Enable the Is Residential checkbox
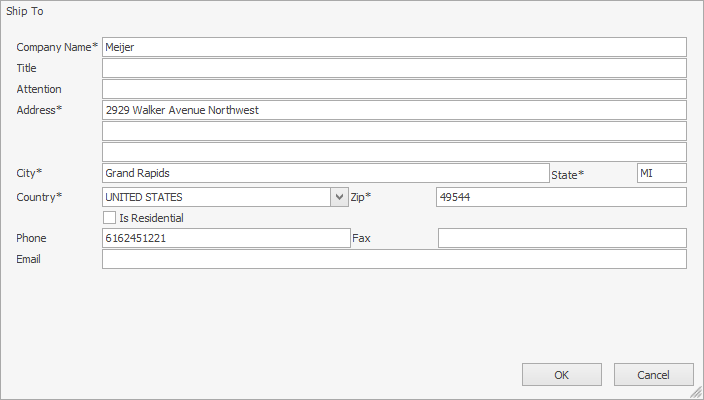The width and height of the screenshot is (704, 400). [x=110, y=217]
